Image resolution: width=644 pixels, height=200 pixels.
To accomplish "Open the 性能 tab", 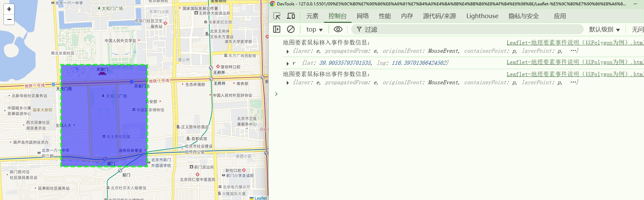I will (385, 16).
